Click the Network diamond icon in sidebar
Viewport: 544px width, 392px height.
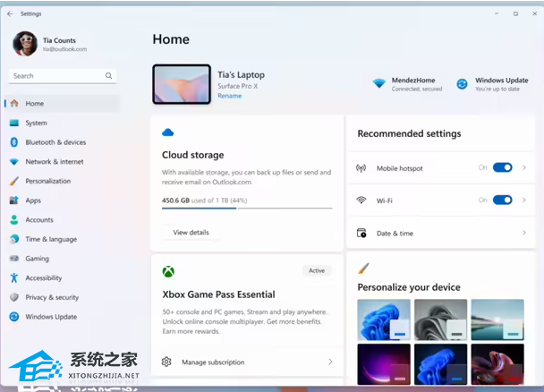pos(14,162)
